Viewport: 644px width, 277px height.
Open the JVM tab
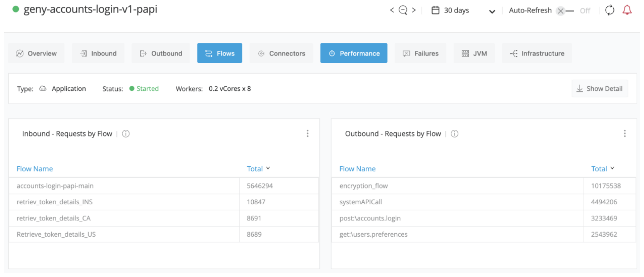[474, 53]
